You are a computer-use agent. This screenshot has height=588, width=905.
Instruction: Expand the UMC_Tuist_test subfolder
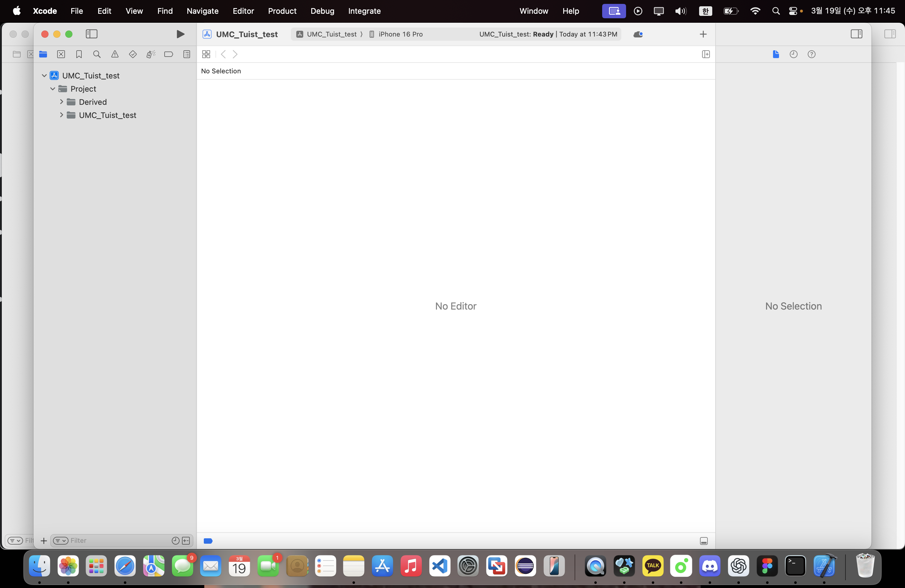pos(62,115)
